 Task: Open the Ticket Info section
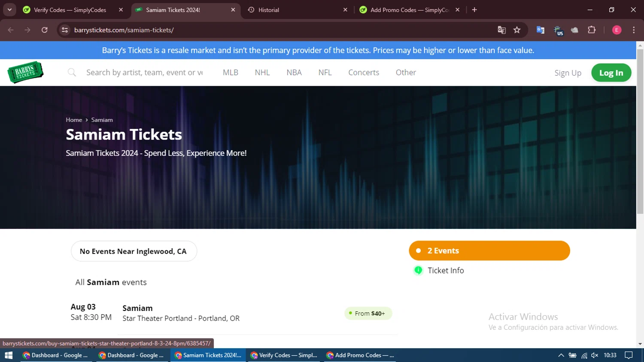(x=446, y=271)
